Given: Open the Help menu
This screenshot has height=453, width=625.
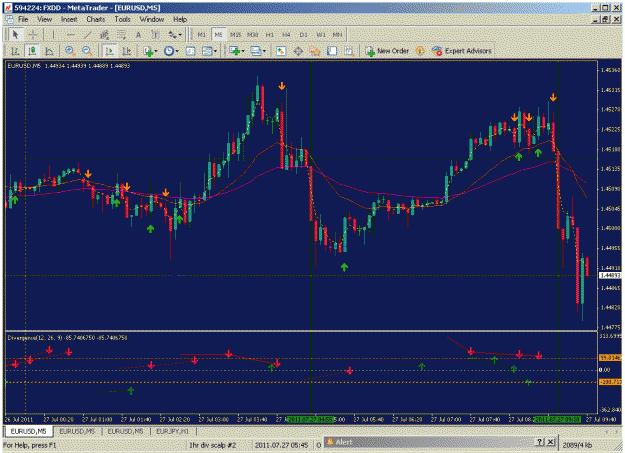Looking at the screenshot, I should [x=180, y=19].
